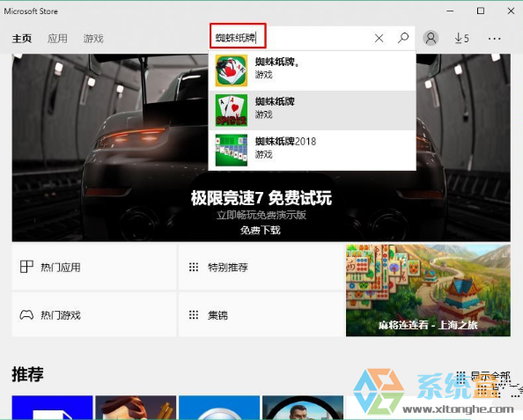Switch to the 应用 tab

(x=57, y=39)
